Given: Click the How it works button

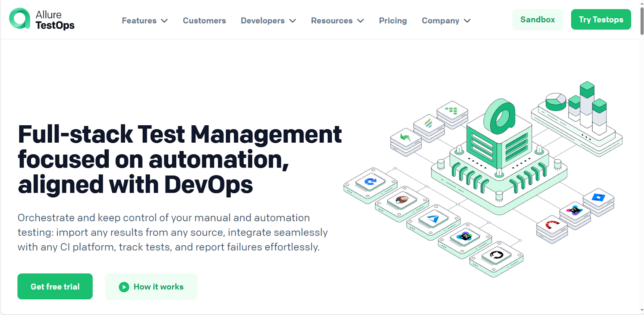Looking at the screenshot, I should point(151,286).
